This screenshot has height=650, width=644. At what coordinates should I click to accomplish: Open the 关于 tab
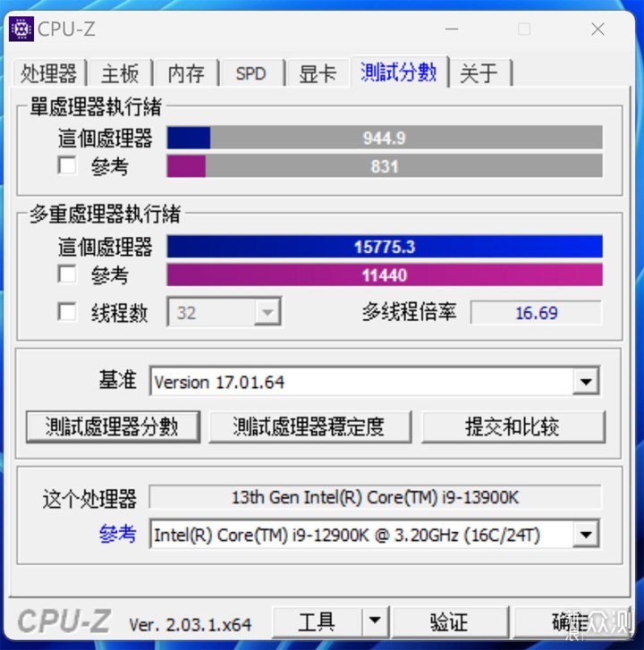479,73
